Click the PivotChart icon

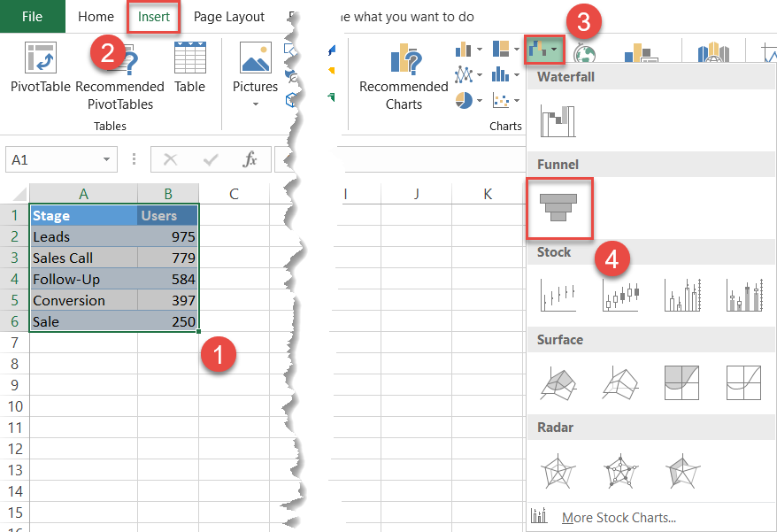[641, 52]
